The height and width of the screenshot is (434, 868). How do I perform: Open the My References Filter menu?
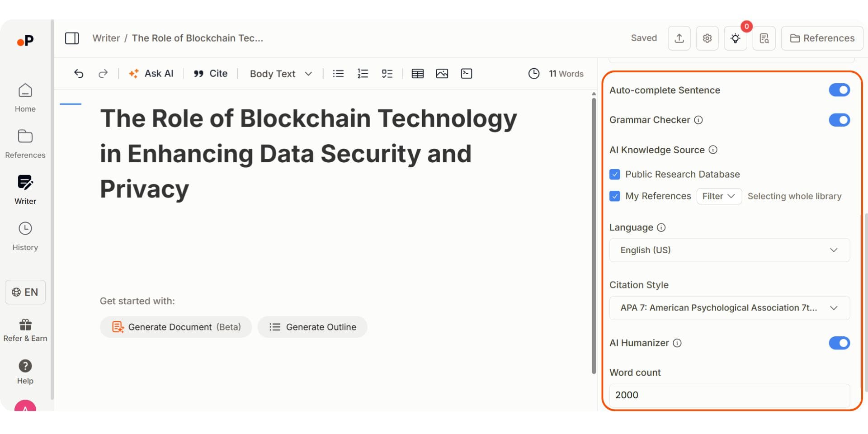click(x=718, y=196)
